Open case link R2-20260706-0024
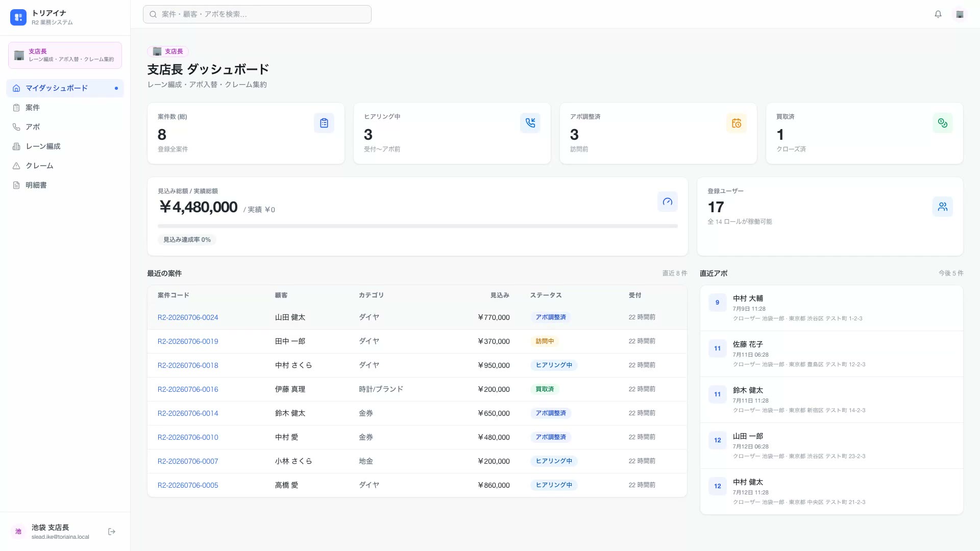This screenshot has width=980, height=551. [x=187, y=317]
